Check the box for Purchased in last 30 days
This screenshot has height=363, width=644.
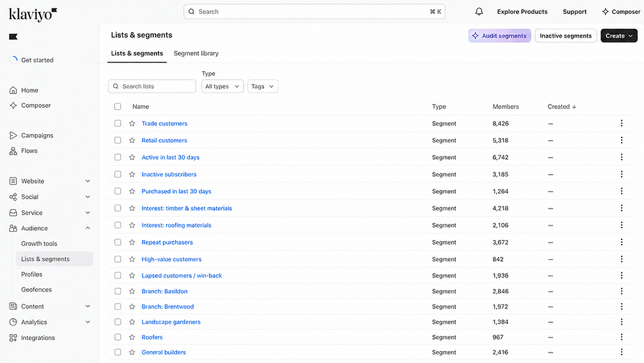click(118, 191)
